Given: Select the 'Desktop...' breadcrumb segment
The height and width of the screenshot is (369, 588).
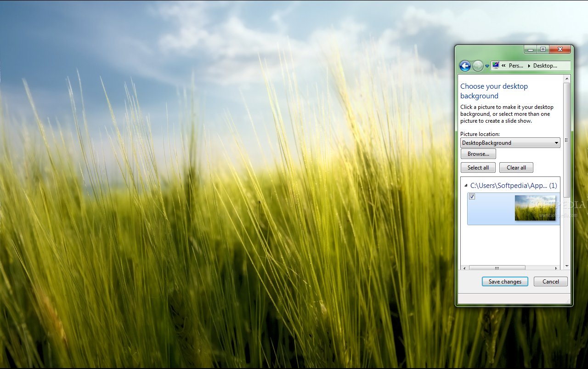Looking at the screenshot, I should pyautogui.click(x=545, y=66).
